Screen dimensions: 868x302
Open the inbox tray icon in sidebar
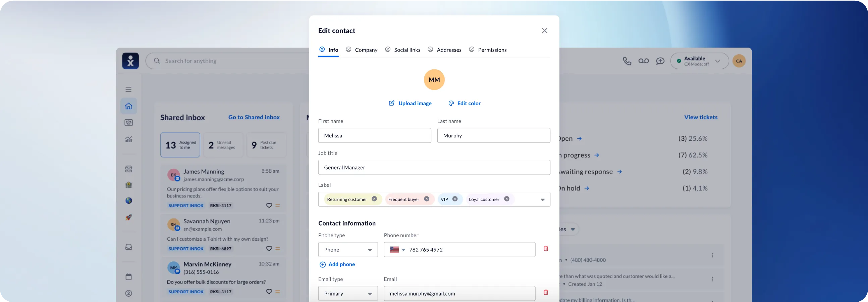[129, 247]
